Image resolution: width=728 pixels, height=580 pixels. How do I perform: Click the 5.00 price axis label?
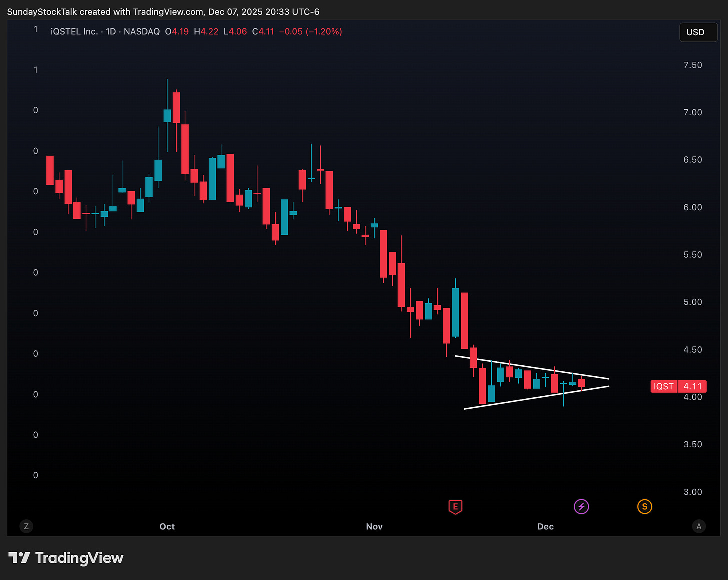[693, 302]
